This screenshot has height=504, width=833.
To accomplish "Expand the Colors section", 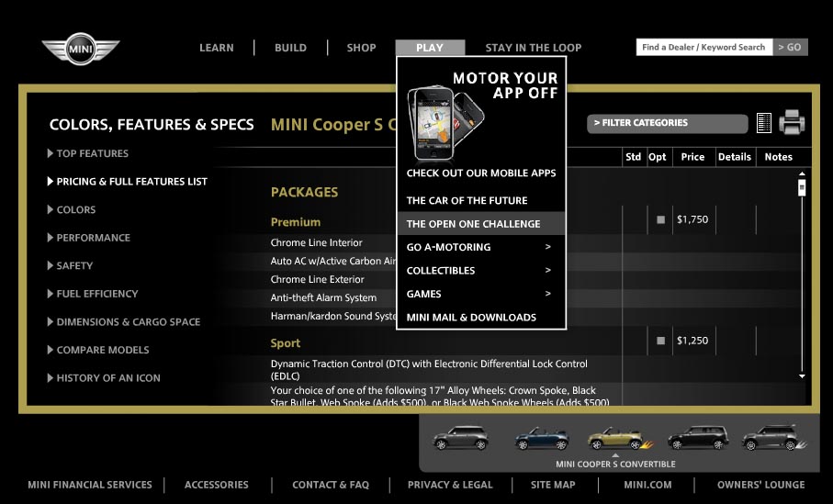I will click(x=72, y=210).
